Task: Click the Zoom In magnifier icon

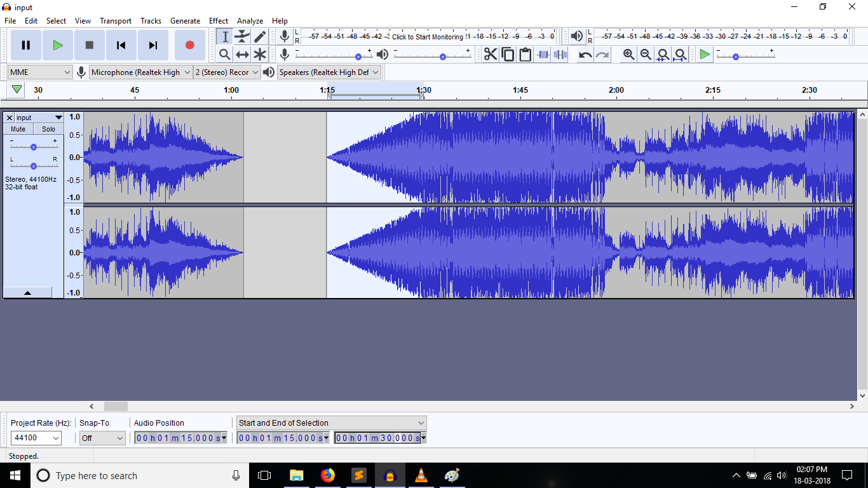Action: (x=628, y=55)
